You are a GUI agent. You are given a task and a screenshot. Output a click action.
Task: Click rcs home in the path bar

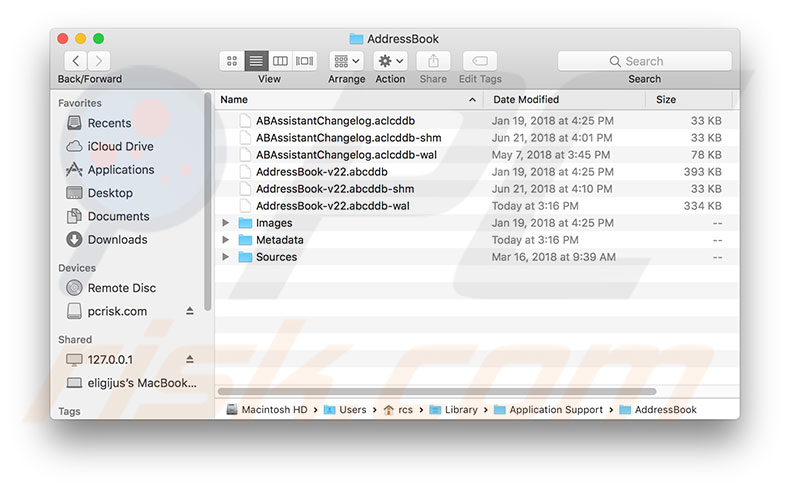point(398,409)
